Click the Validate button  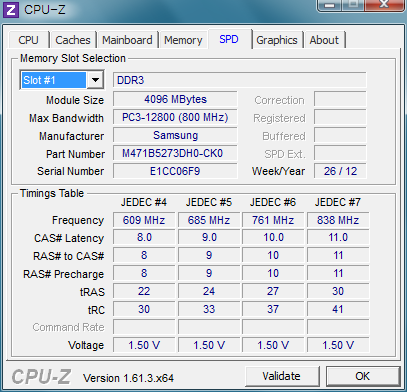pos(282,376)
